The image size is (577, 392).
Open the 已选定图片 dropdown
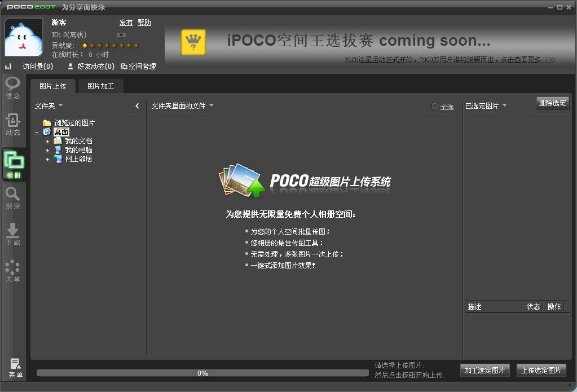point(504,105)
